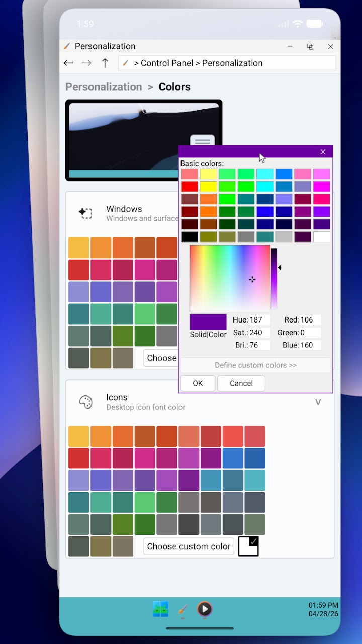The width and height of the screenshot is (362, 644).
Task: Click the Hue value field
Action: point(259,320)
